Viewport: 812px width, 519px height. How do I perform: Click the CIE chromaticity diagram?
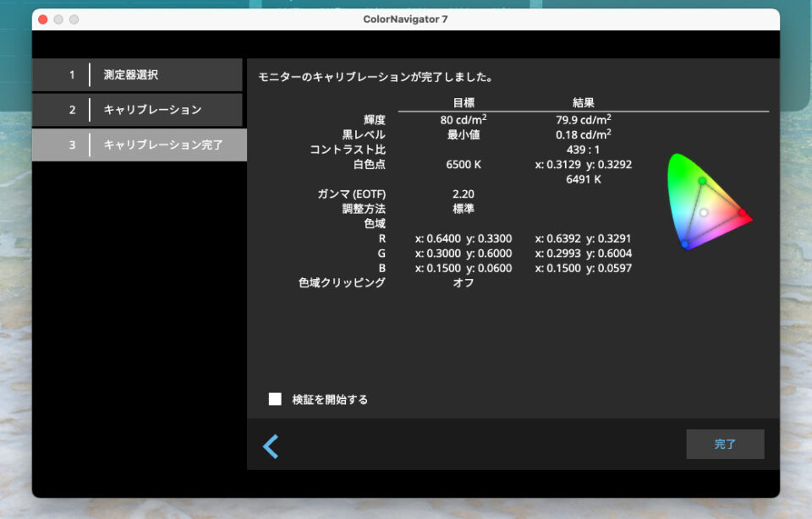point(706,203)
